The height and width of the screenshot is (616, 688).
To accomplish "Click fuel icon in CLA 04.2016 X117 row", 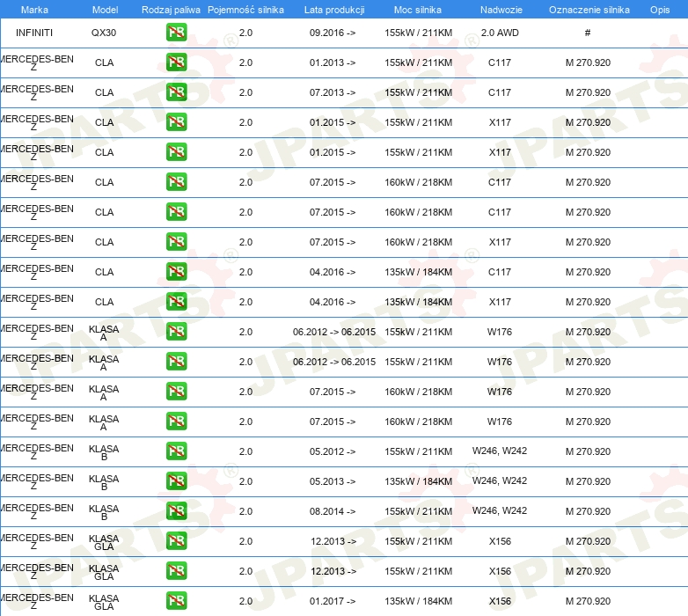I will (x=176, y=302).
